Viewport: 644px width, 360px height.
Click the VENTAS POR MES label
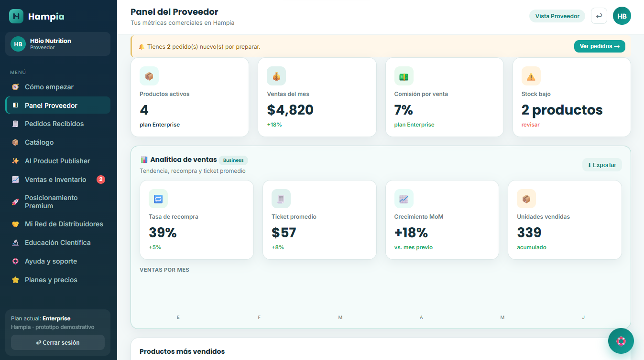coord(164,270)
